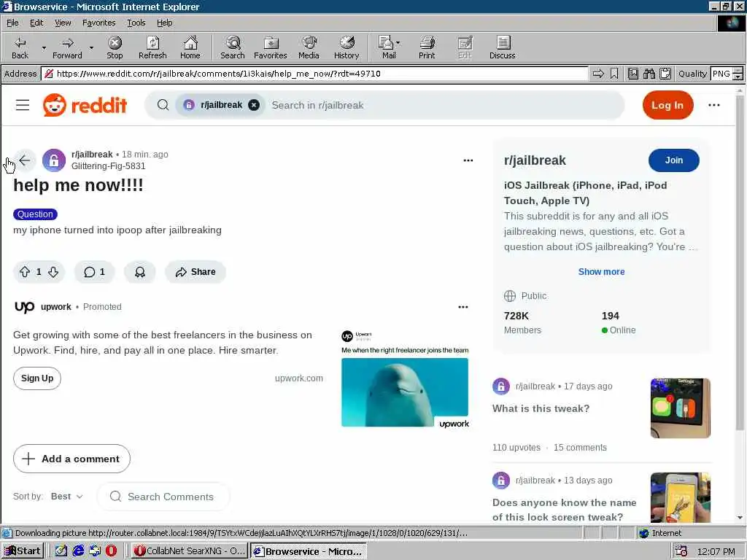The width and height of the screenshot is (747, 560).
Task: Open the Favorites toolbar pane
Action: coord(270,47)
